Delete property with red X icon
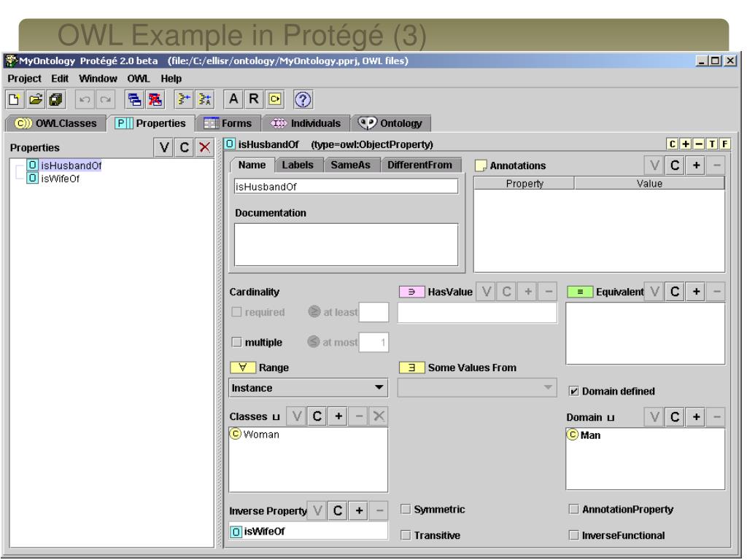The image size is (747, 560). (205, 147)
